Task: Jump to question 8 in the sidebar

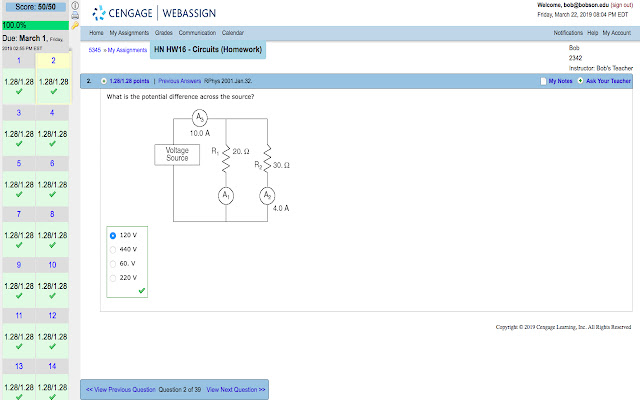Action: click(52, 214)
